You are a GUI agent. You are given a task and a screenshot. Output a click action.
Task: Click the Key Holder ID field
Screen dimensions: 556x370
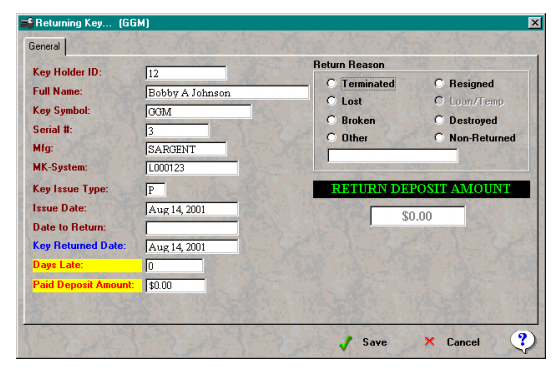tap(186, 73)
